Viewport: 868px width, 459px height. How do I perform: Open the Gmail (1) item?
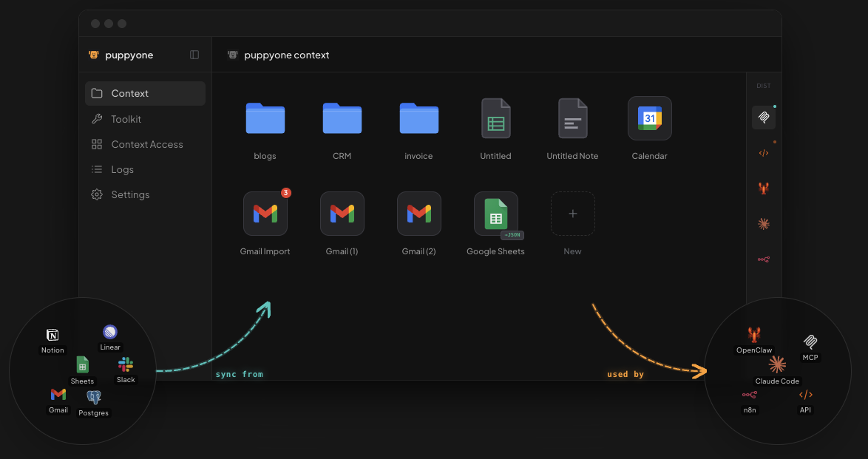point(342,214)
